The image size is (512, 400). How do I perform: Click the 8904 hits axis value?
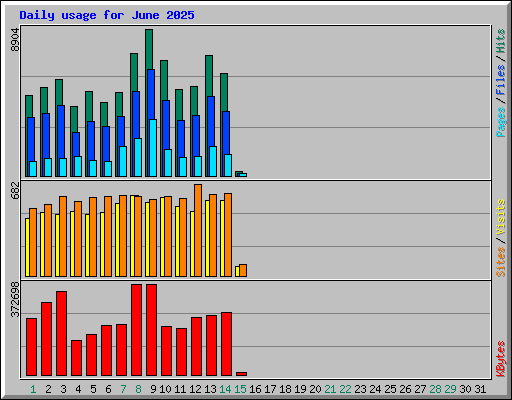(x=15, y=40)
